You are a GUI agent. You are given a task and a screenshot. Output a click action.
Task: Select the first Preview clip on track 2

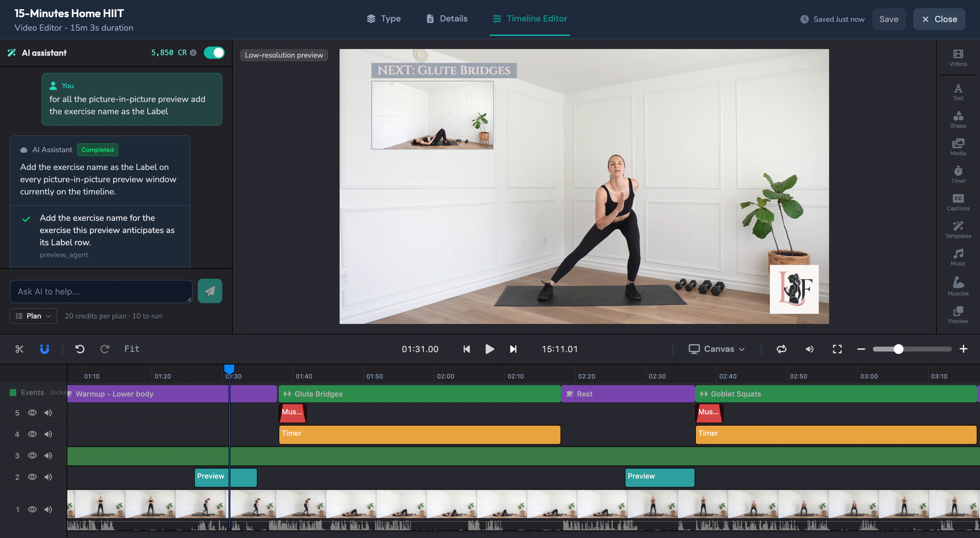(225, 477)
